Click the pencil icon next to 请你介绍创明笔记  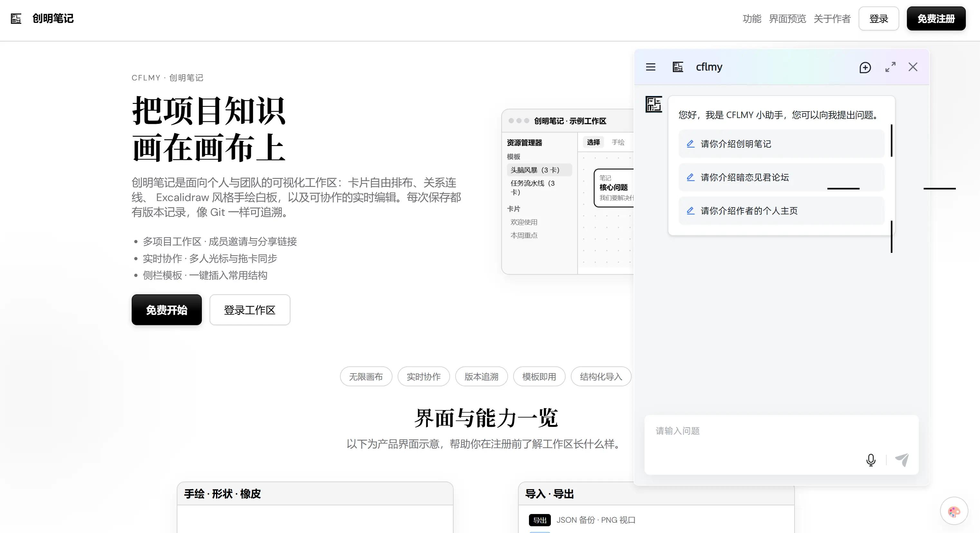[x=690, y=144]
